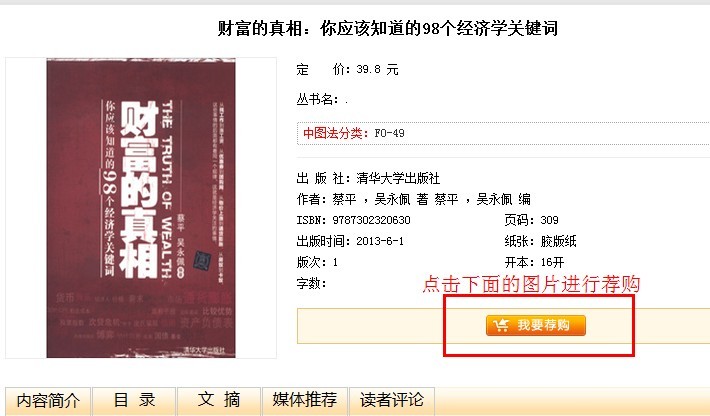Open the 媒体推荐 tab

pyautogui.click(x=305, y=401)
